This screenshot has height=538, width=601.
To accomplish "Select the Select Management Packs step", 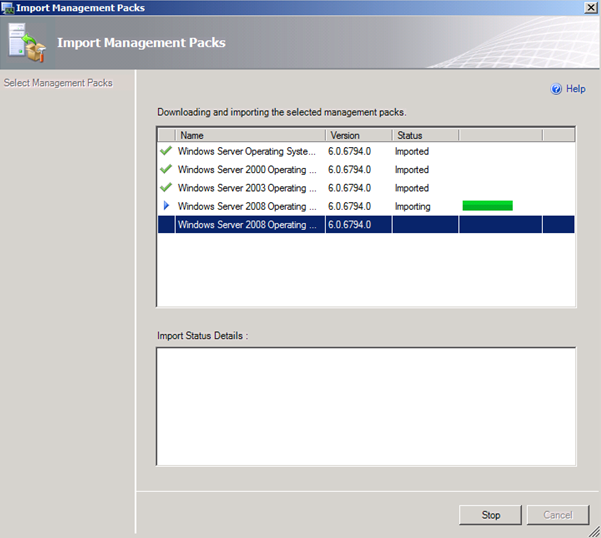I will click(x=58, y=83).
